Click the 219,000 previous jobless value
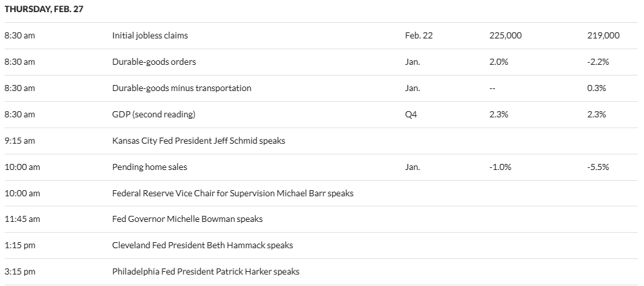Image resolution: width=644 pixels, height=286 pixels. coord(604,35)
